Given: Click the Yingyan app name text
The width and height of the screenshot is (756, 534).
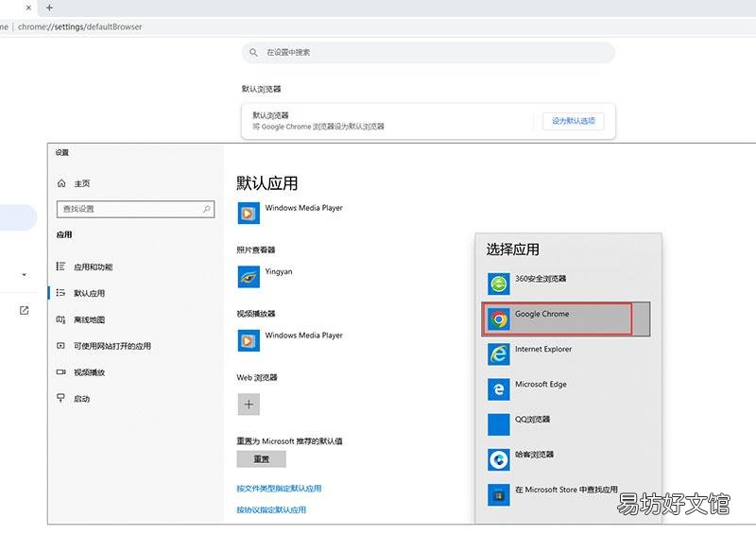Looking at the screenshot, I should coord(279,271).
